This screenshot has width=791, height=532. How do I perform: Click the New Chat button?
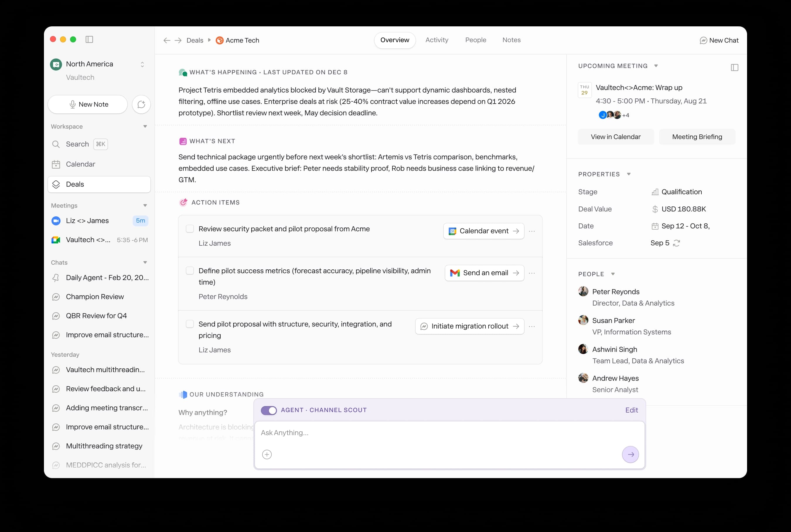(719, 40)
